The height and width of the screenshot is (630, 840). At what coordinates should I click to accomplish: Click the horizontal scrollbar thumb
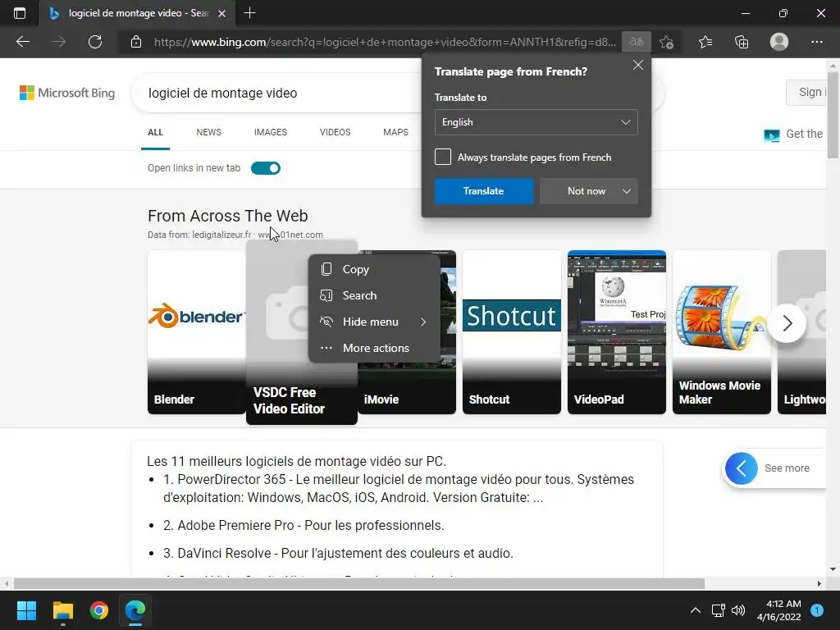[359, 583]
